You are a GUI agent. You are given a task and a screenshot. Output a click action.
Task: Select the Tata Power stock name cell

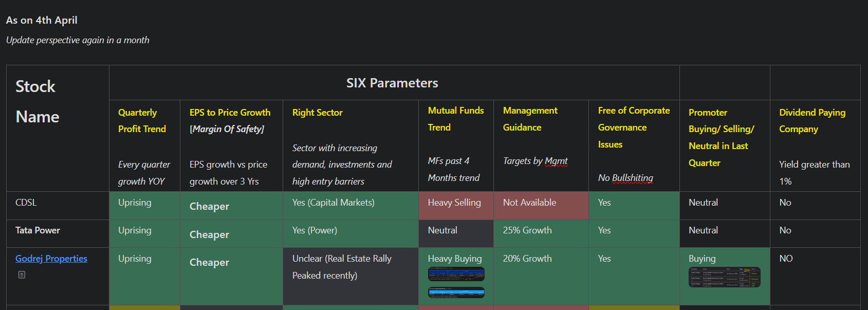[x=58, y=233]
